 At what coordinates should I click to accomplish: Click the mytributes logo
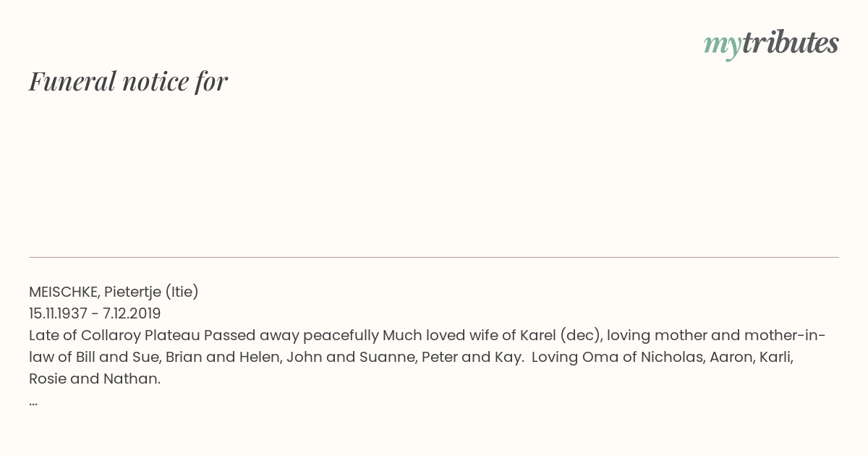771,45
